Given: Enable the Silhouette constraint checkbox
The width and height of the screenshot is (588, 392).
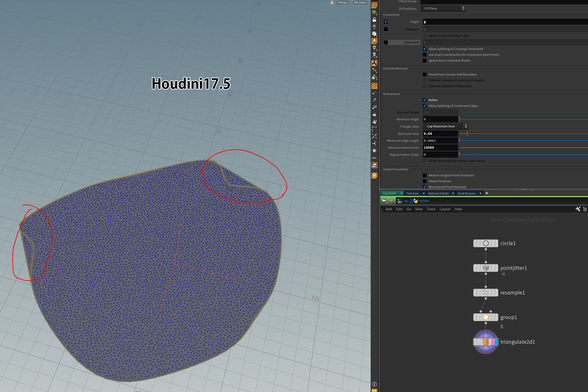Looking at the screenshot, I should (x=386, y=43).
